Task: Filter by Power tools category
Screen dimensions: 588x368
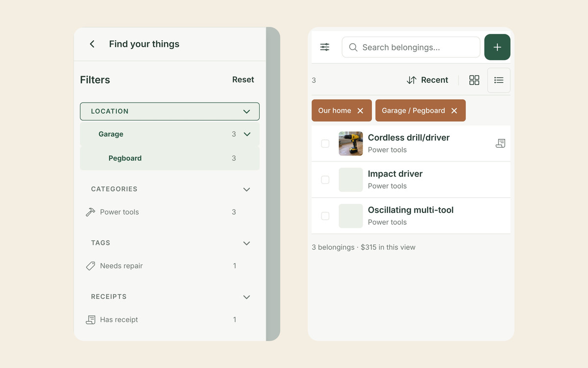Action: pyautogui.click(x=170, y=212)
